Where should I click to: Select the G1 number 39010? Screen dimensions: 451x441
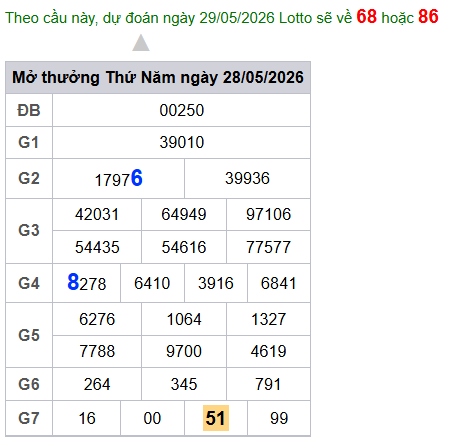point(182,142)
